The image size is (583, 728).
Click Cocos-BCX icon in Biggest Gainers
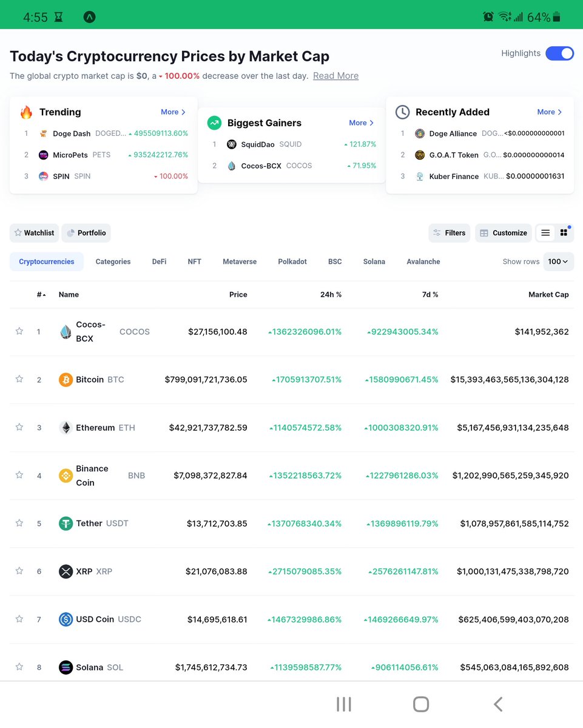click(231, 166)
